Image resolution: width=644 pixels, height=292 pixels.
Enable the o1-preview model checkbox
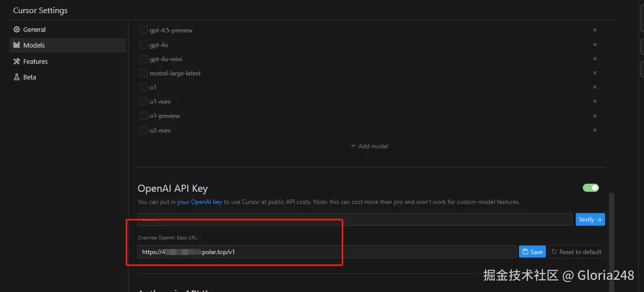[x=144, y=115]
